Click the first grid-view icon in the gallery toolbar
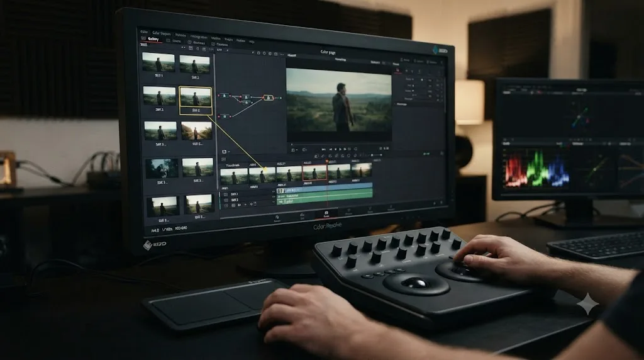This screenshot has height=360, width=644. click(x=191, y=48)
